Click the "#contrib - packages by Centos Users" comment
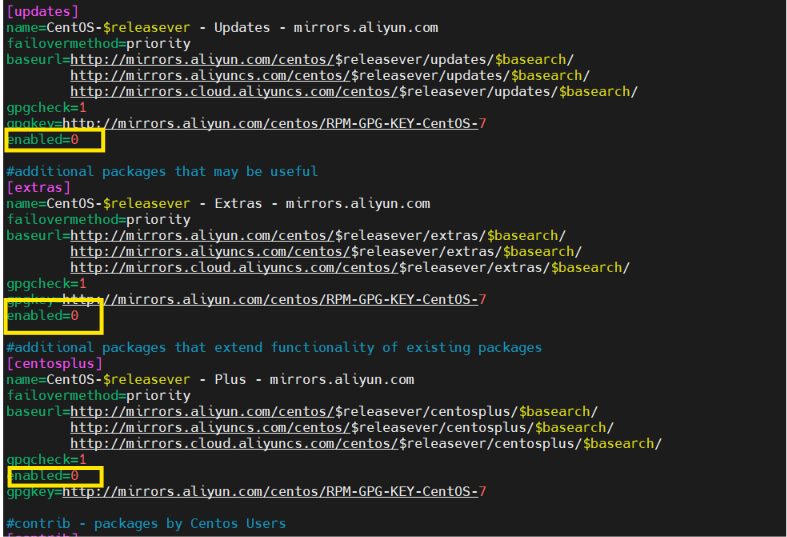Viewport: 787px width, 537px height. click(146, 524)
